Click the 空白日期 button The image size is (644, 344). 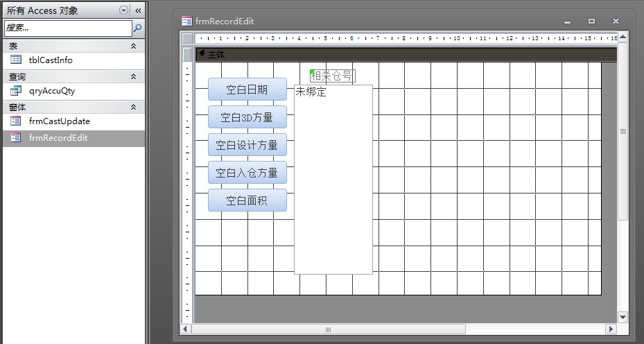[x=247, y=89]
